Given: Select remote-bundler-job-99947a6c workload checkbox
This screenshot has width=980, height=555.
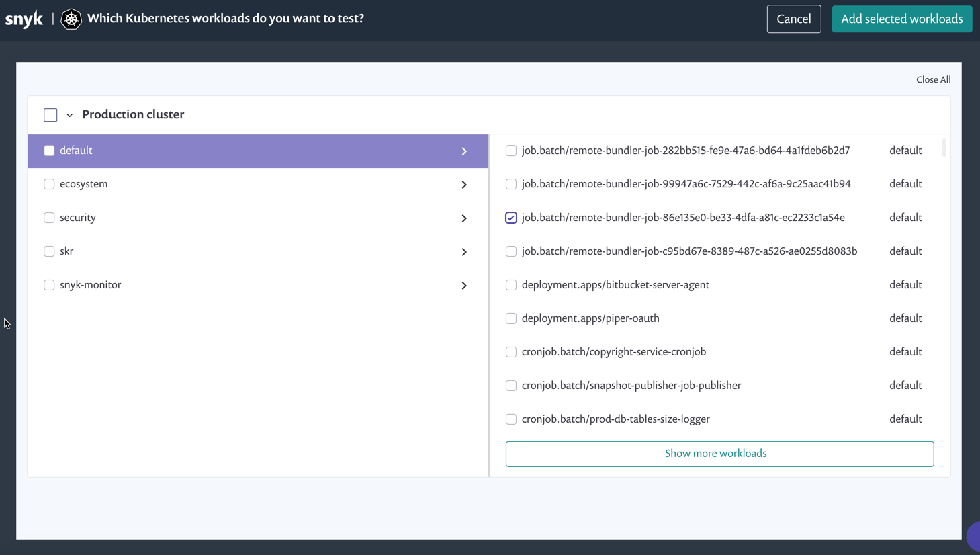Looking at the screenshot, I should point(511,184).
